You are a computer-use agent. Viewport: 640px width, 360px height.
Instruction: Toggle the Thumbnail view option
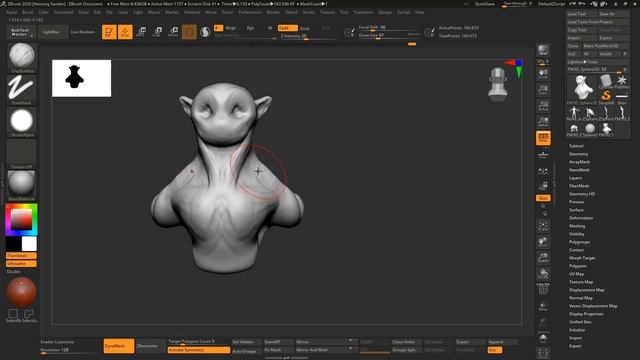21,256
